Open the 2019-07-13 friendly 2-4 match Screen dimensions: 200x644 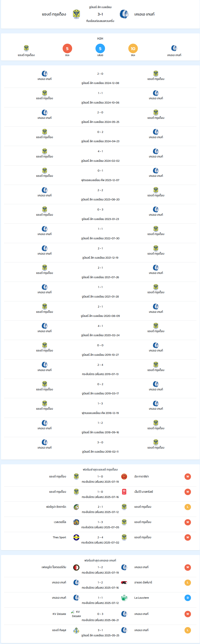100,369
